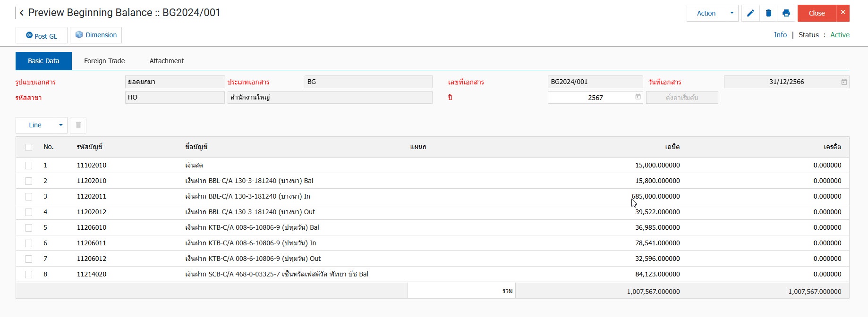
Task: Click the printer icon
Action: (786, 13)
